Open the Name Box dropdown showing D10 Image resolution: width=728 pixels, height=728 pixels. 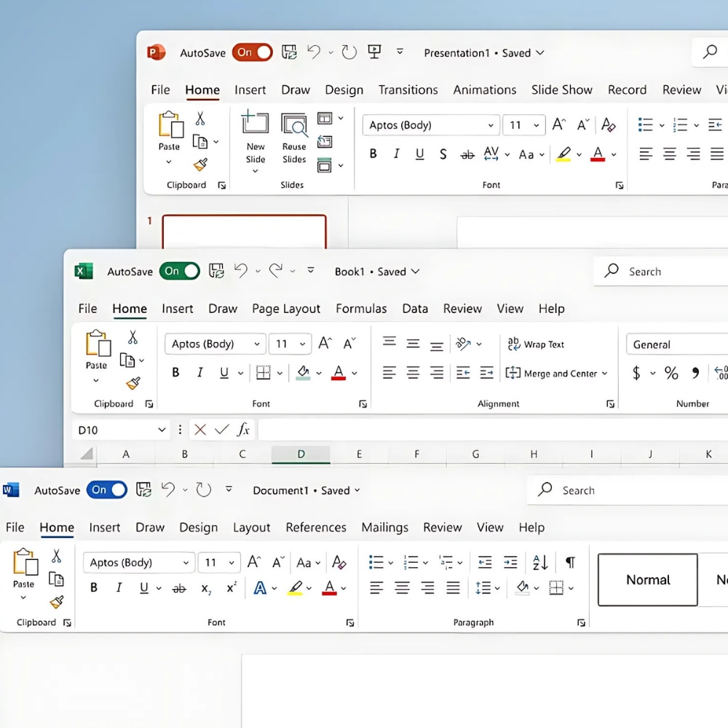162,430
